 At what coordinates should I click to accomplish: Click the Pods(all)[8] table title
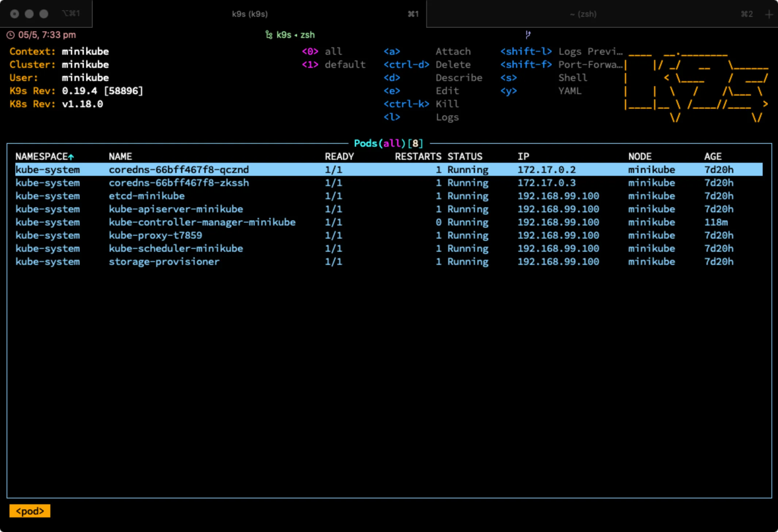coord(389,143)
